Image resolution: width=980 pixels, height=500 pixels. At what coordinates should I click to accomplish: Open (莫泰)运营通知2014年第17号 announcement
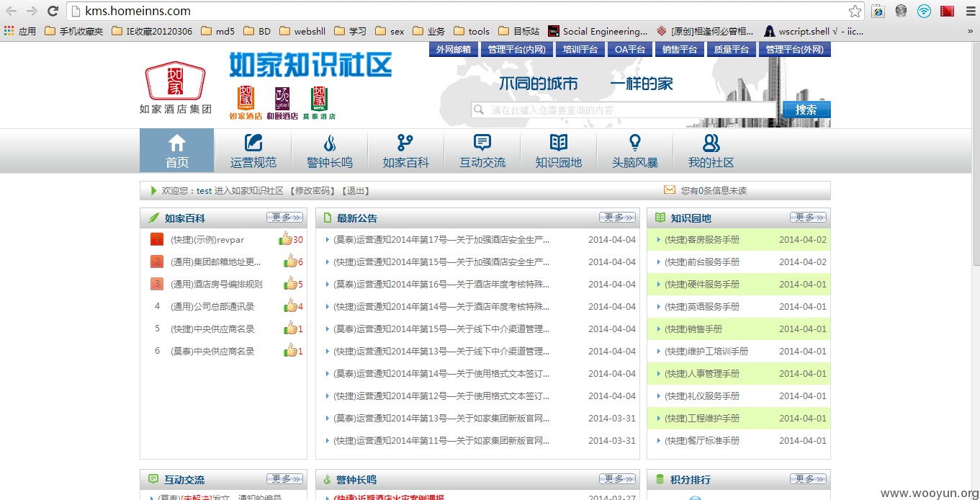(441, 240)
